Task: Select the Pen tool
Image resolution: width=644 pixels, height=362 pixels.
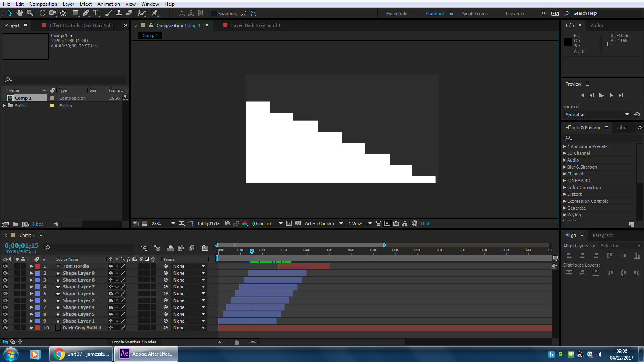Action: pyautogui.click(x=86, y=13)
